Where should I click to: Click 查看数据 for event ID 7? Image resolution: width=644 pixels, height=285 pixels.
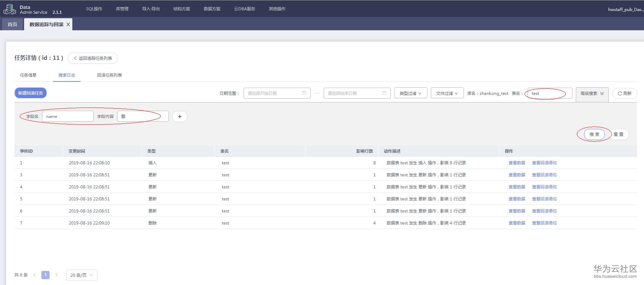517,223
